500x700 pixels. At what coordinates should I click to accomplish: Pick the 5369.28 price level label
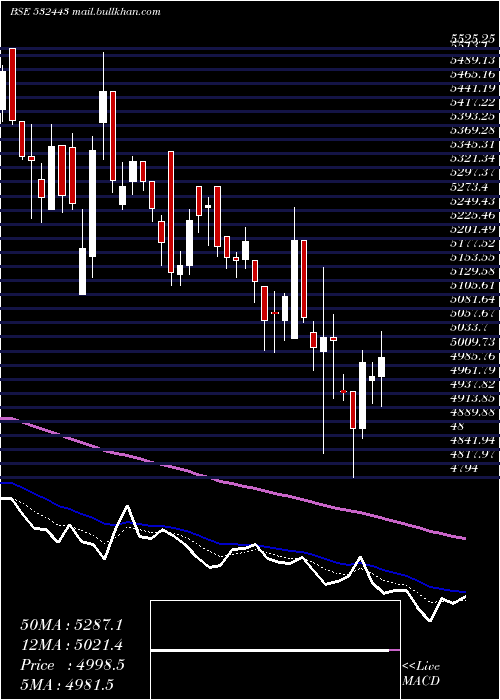coord(472,130)
